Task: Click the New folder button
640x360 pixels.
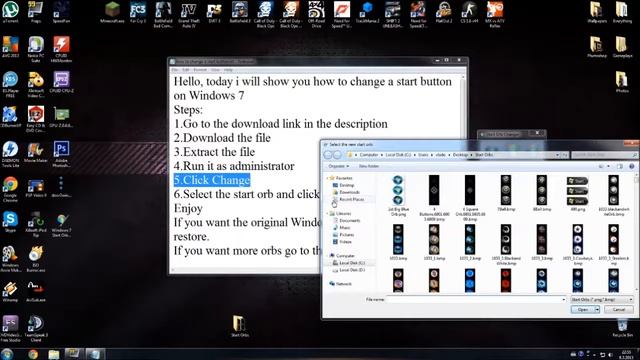Action: tap(369, 166)
